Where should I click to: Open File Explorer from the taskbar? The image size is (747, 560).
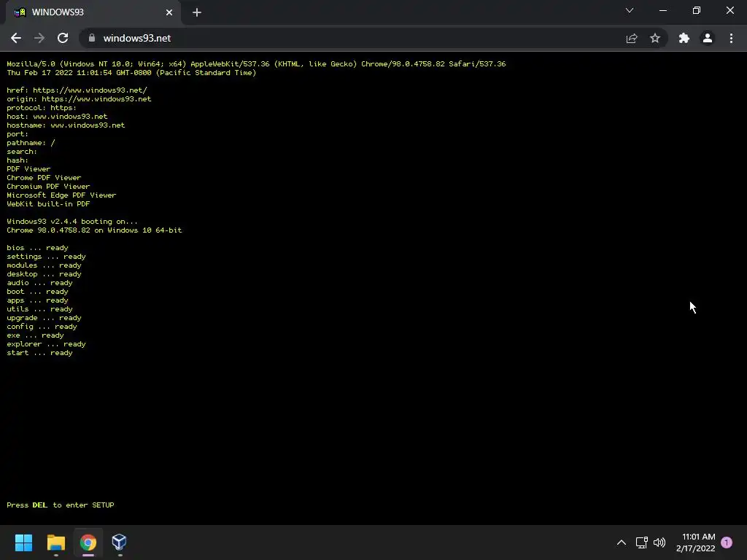[55, 542]
